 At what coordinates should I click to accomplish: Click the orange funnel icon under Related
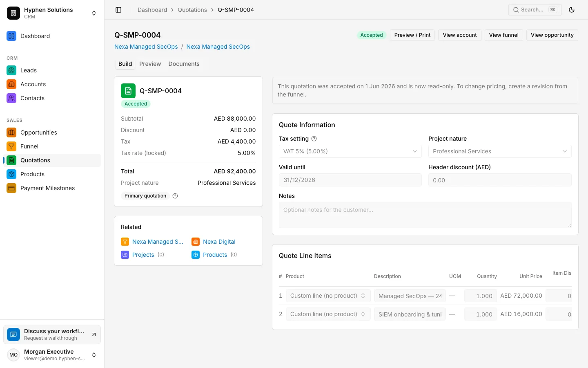point(125,242)
